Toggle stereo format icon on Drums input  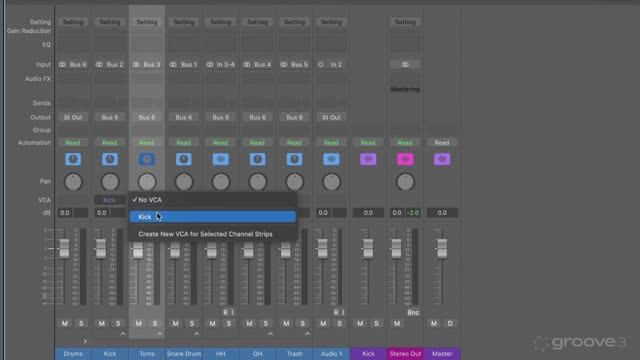(62, 64)
